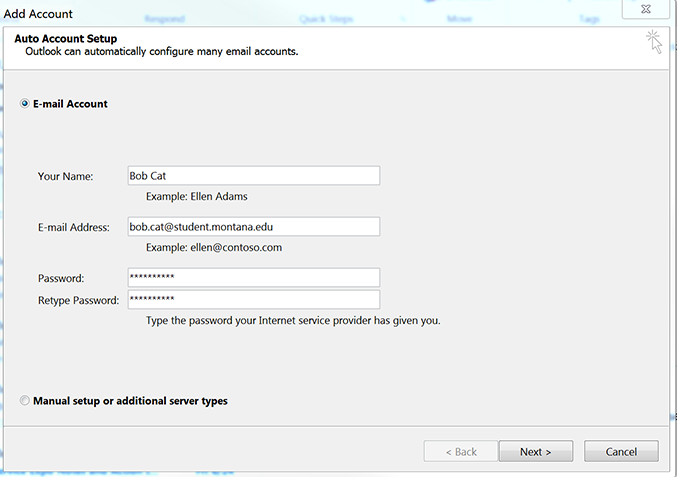
Task: Click the Next button
Action: (x=536, y=452)
